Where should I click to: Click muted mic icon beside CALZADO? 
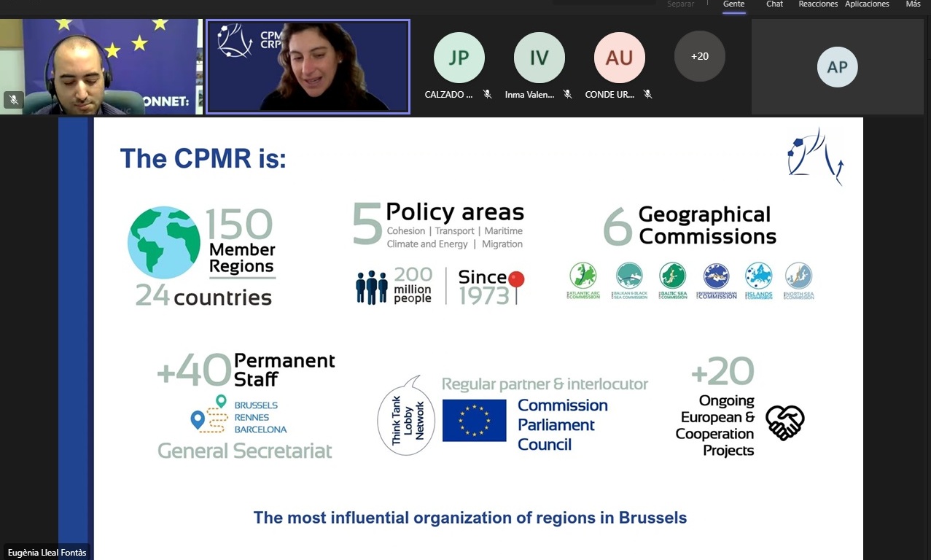coord(488,95)
